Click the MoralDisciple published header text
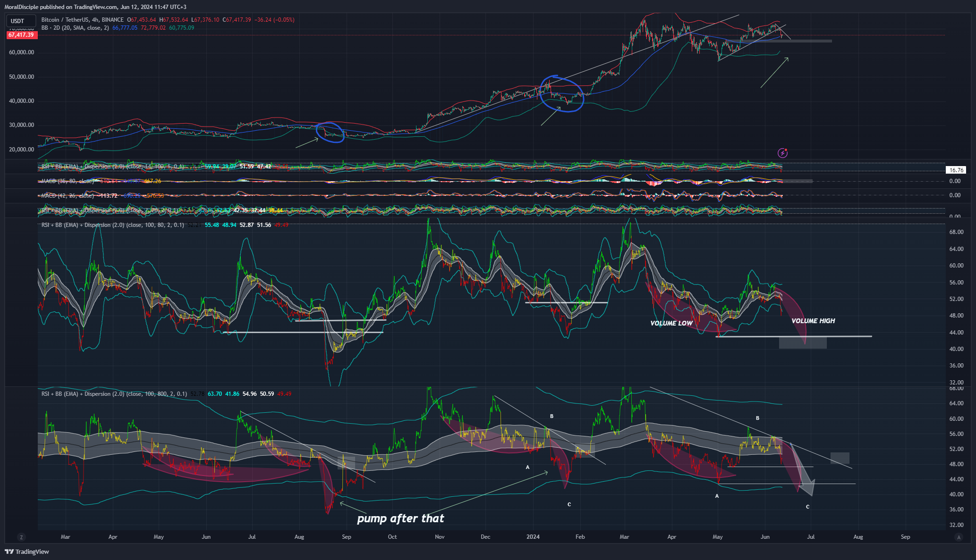 (x=95, y=7)
